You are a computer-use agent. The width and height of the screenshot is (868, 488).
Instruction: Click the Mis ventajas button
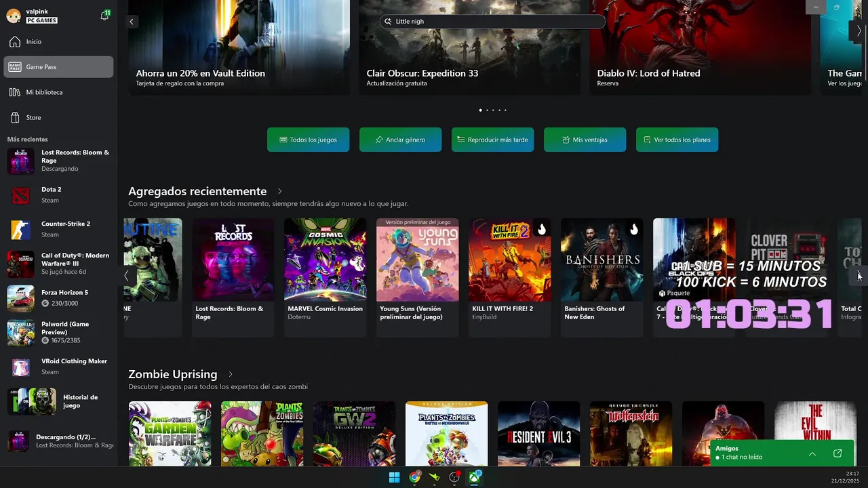(x=585, y=140)
